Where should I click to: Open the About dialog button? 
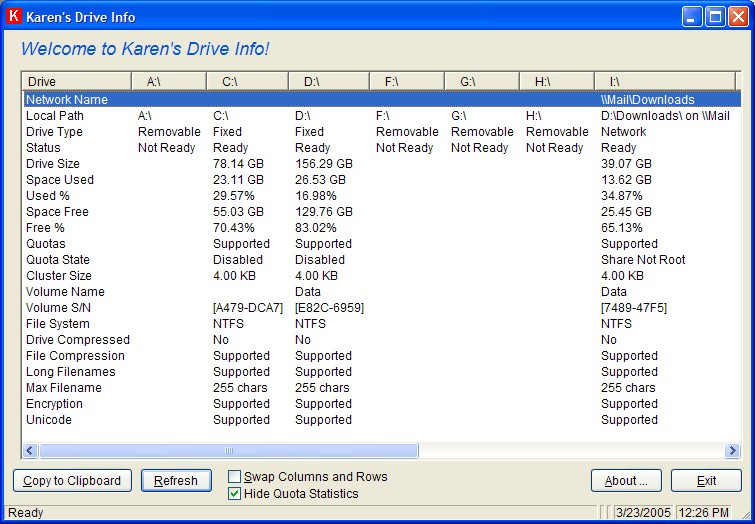coord(626,481)
